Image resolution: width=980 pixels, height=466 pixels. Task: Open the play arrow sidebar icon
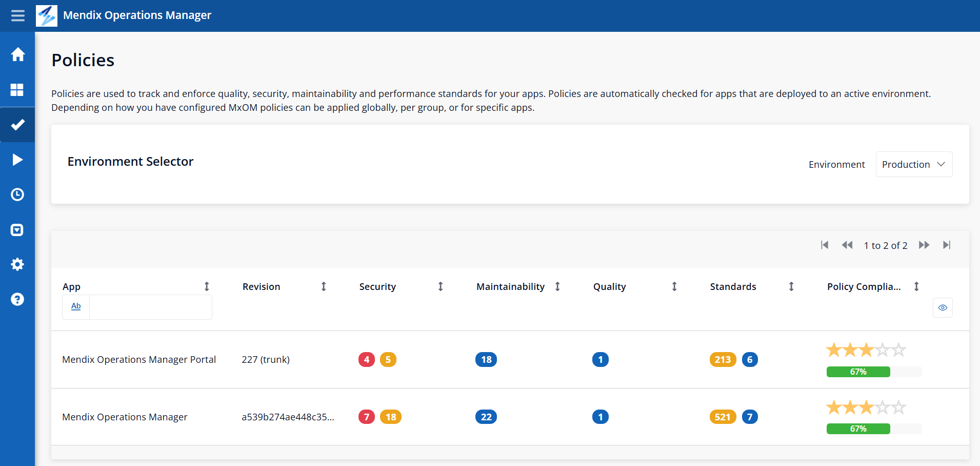[17, 160]
